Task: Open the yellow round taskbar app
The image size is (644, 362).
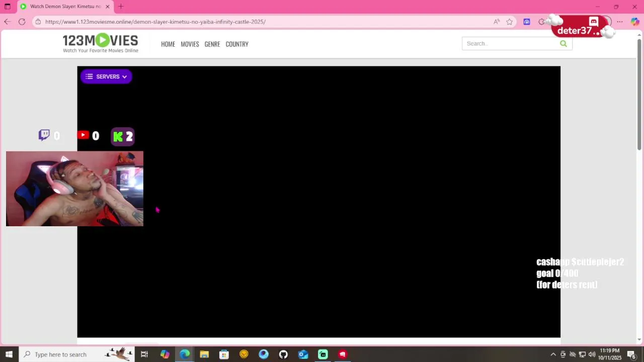Action: [244, 354]
